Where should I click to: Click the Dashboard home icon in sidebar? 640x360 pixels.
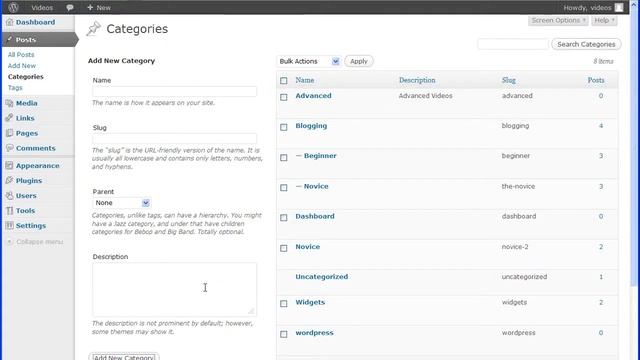[x=9, y=22]
